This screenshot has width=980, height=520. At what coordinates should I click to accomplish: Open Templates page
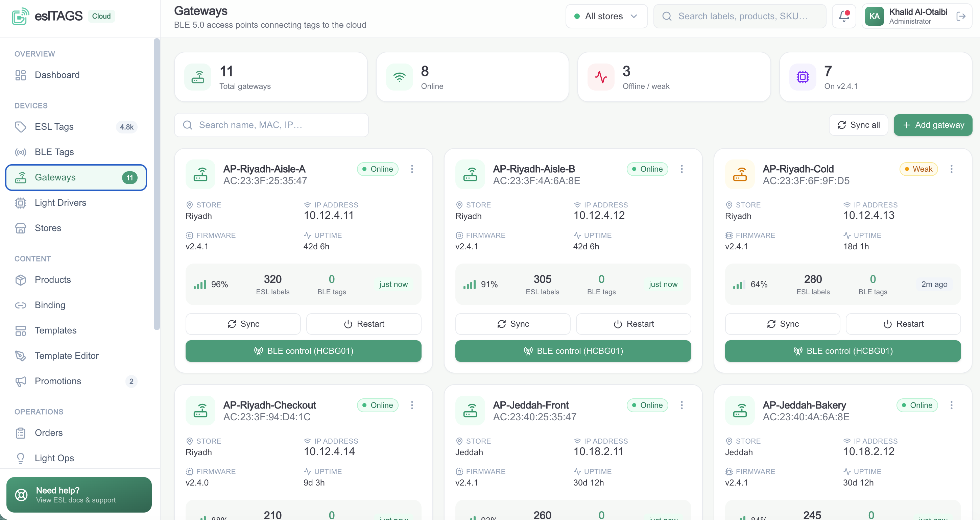point(76,330)
